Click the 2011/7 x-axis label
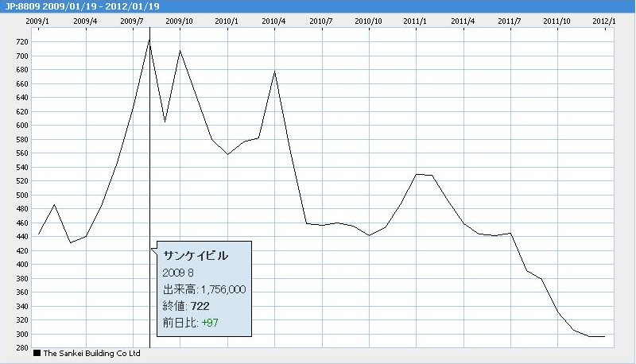636x364 pixels. pyautogui.click(x=510, y=21)
